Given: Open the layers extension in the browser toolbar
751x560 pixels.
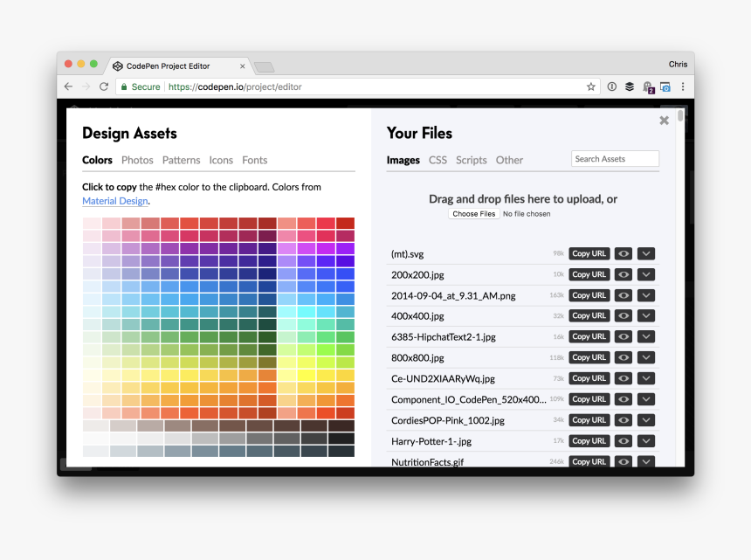Looking at the screenshot, I should pos(630,86).
